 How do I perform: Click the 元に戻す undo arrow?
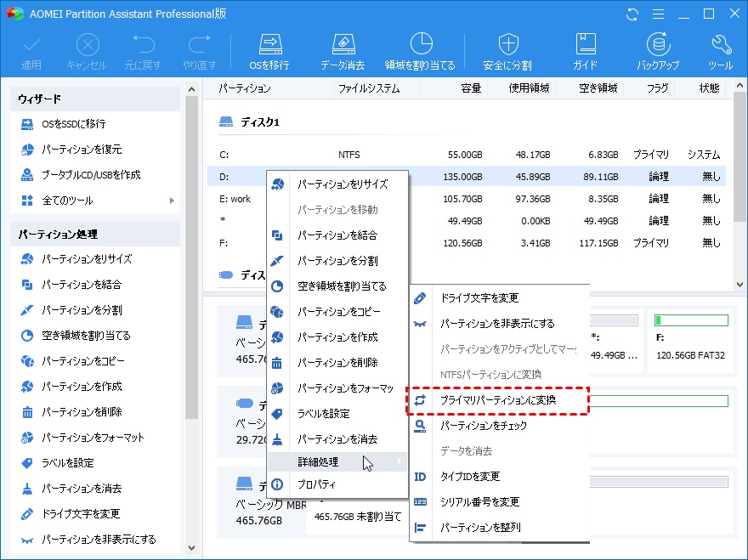(x=143, y=52)
